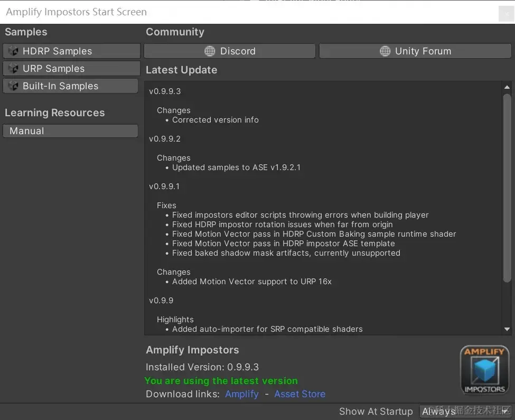Click 'Fixed baked shadow mask artifacts' entry
Image resolution: width=515 pixels, height=420 pixels.
(286, 253)
